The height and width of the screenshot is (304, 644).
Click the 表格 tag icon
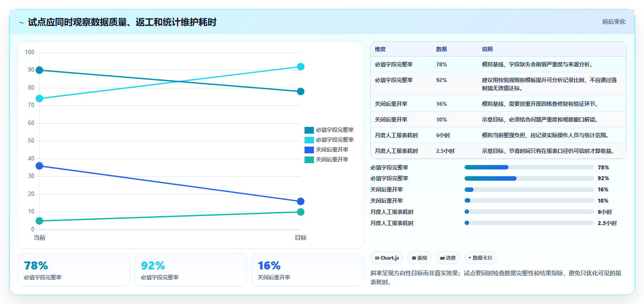[x=414, y=258]
